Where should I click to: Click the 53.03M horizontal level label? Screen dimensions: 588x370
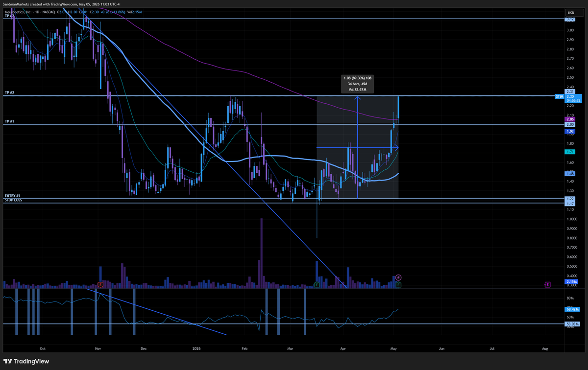pyautogui.click(x=572, y=324)
